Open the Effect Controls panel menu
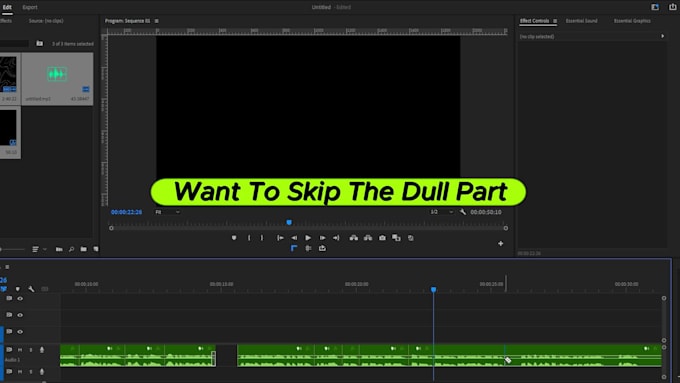Image resolution: width=680 pixels, height=383 pixels. [x=555, y=21]
